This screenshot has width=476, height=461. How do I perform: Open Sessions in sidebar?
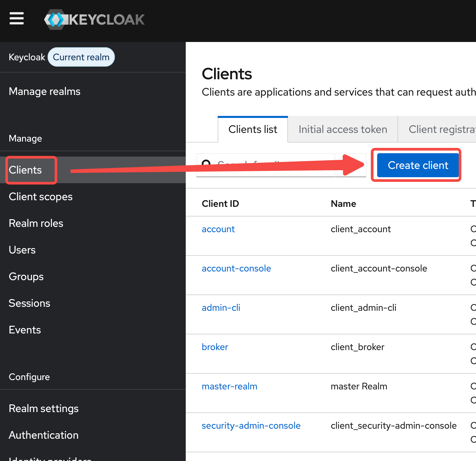(29, 303)
